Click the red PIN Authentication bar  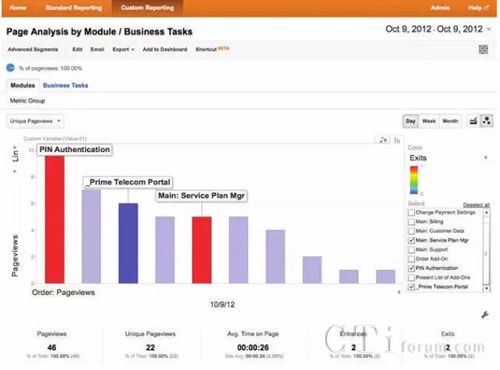tap(55, 219)
